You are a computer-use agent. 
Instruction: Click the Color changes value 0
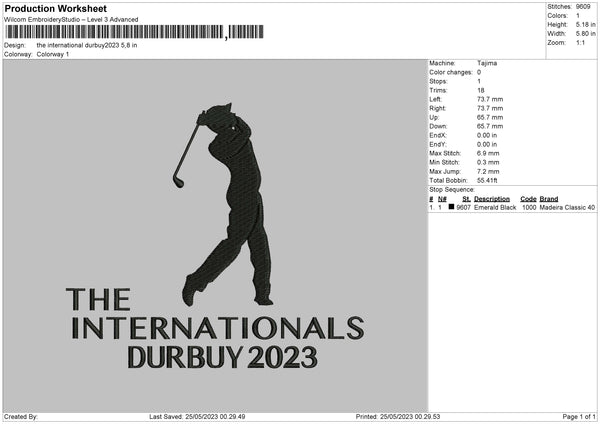point(479,72)
